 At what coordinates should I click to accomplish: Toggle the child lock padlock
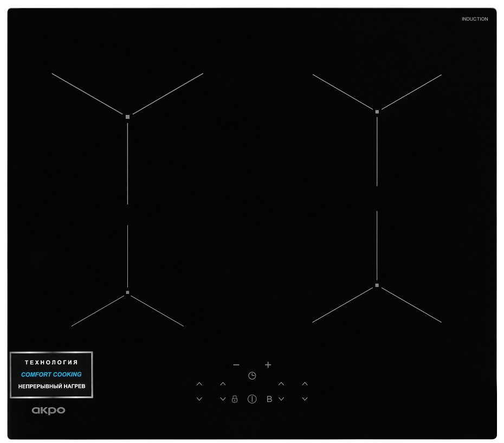[x=235, y=399]
